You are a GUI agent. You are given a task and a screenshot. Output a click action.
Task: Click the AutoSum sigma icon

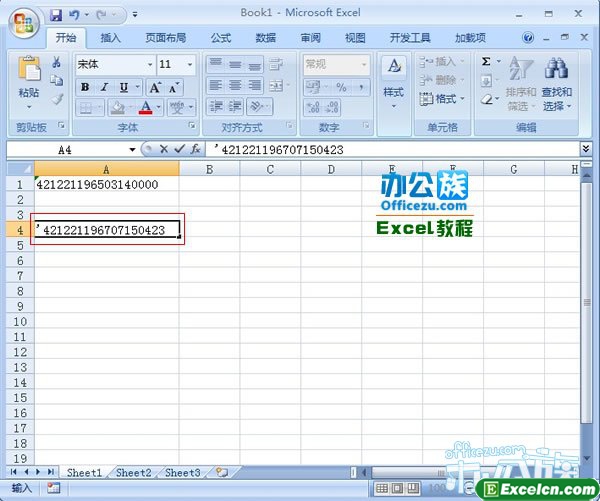486,61
